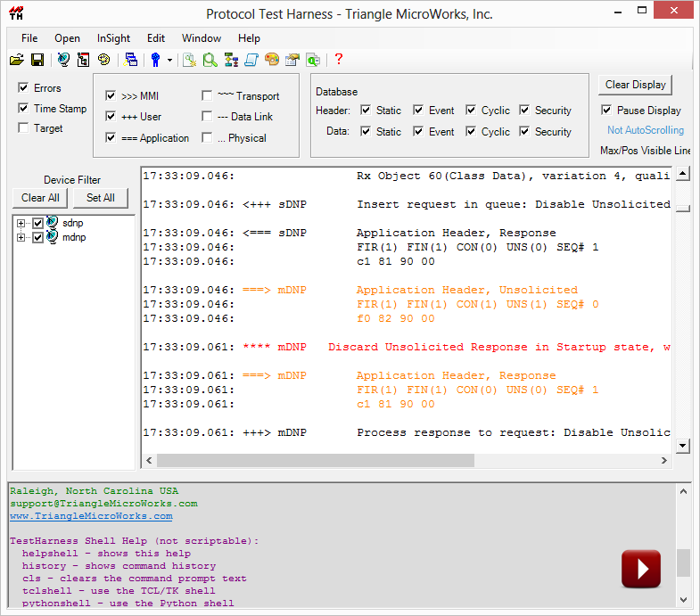The width and height of the screenshot is (700, 616).
Task: Click the red question mark help icon
Action: 339,59
